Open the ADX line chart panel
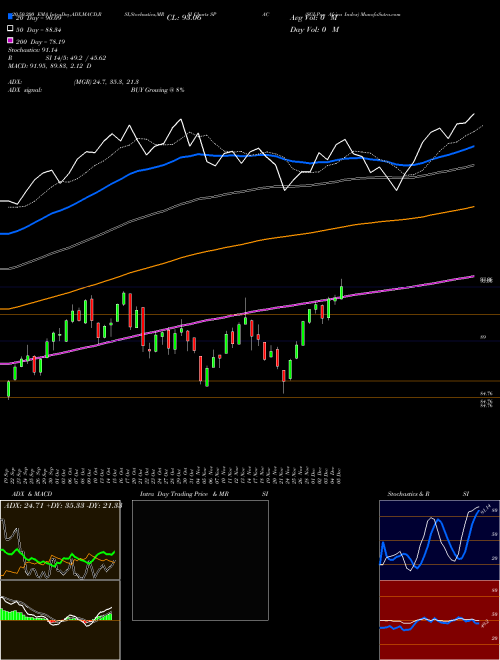Viewport: 500px width, 660px height. (x=60, y=540)
